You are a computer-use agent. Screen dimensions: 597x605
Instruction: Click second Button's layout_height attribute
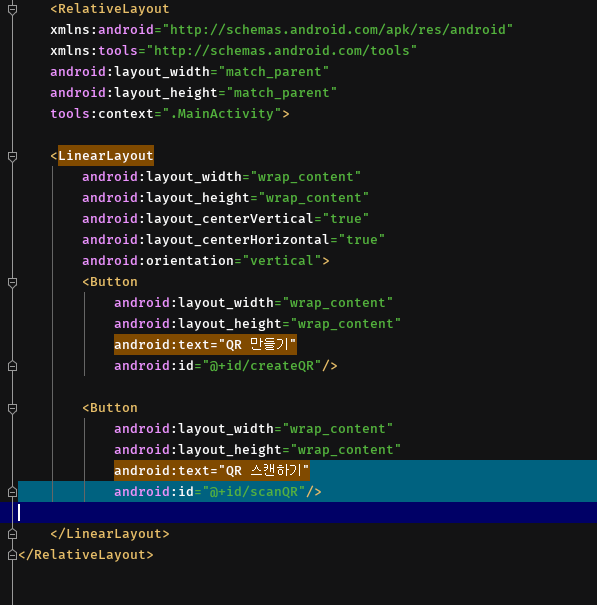[x=257, y=450]
